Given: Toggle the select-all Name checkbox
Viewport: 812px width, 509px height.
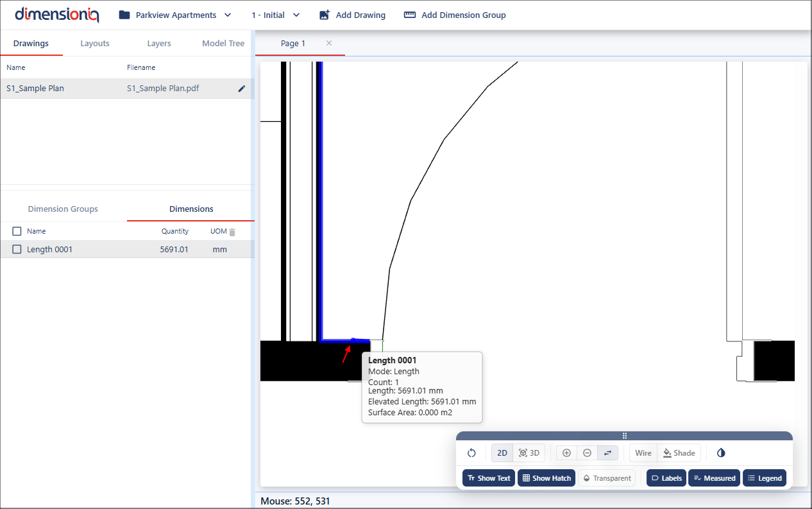Looking at the screenshot, I should (x=17, y=231).
